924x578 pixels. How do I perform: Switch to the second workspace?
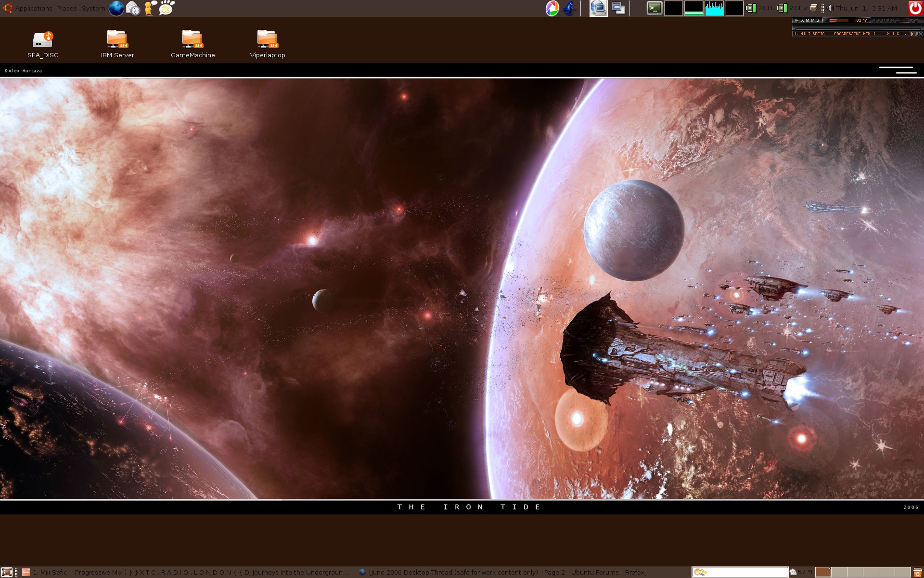coord(839,572)
